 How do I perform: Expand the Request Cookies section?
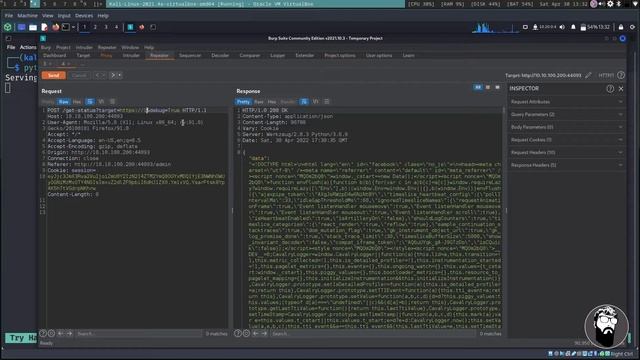(x=567, y=140)
